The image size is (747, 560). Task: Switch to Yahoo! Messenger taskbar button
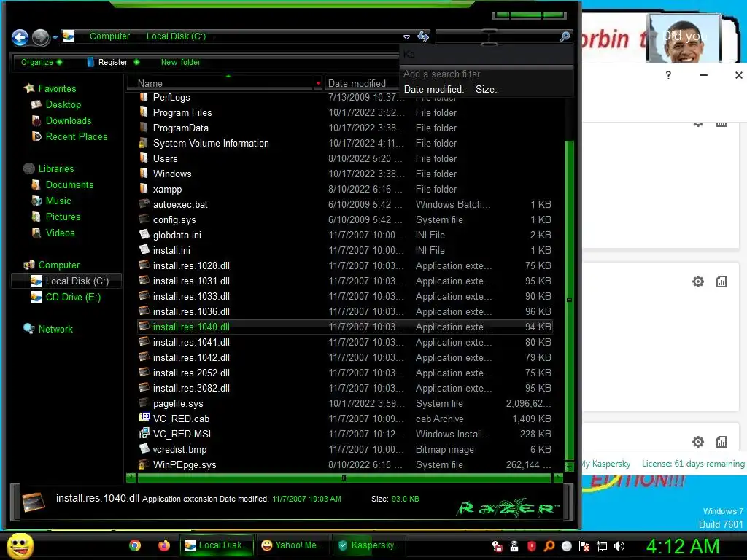click(293, 545)
